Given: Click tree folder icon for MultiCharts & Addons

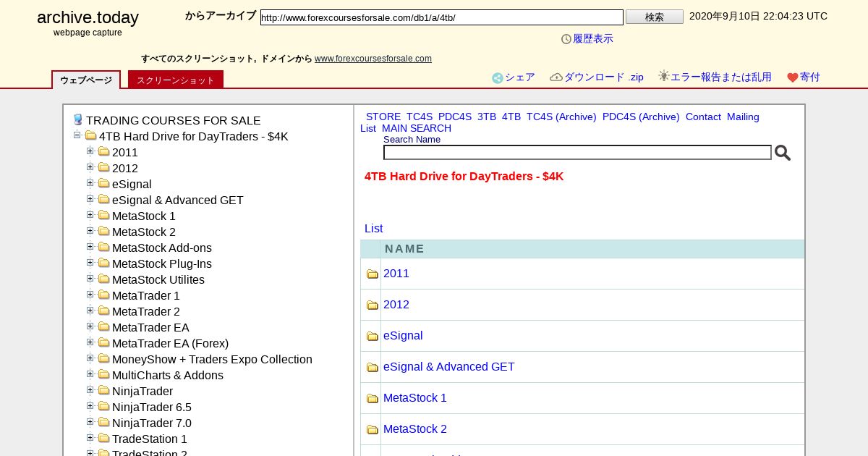Looking at the screenshot, I should pyautogui.click(x=103, y=375).
